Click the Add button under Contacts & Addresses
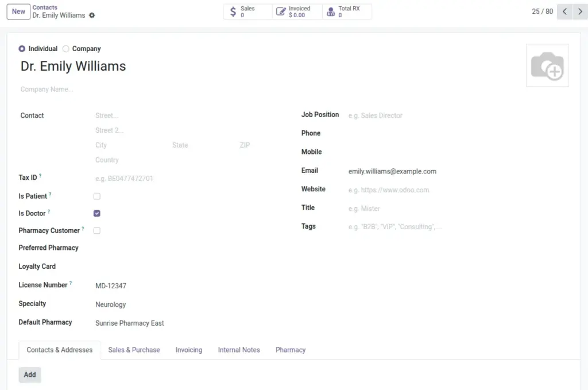 pyautogui.click(x=30, y=374)
